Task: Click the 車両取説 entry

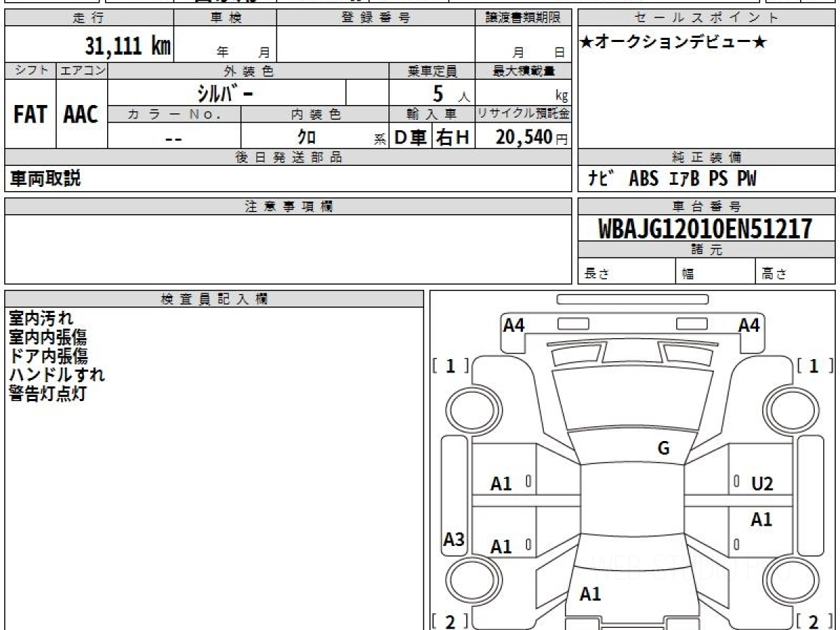Action: click(45, 178)
